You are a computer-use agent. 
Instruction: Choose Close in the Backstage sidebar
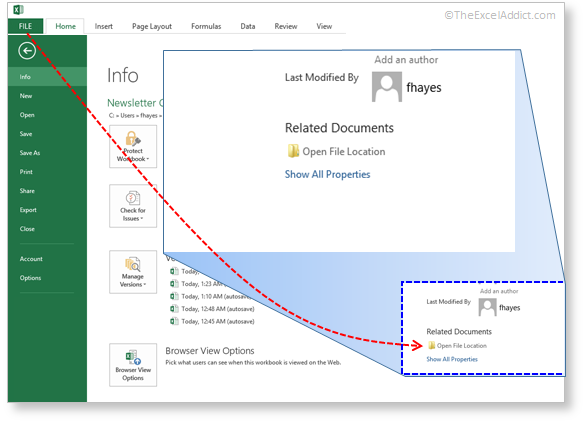(47, 229)
